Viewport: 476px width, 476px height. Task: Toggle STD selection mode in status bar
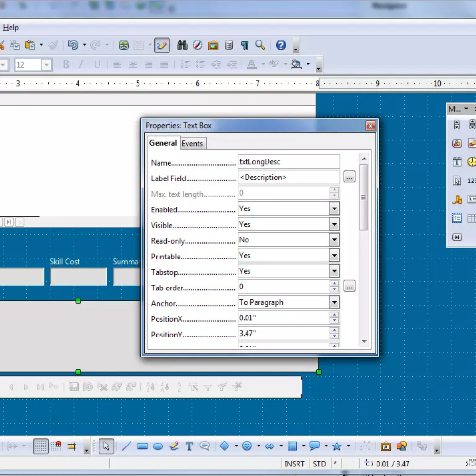point(319,464)
